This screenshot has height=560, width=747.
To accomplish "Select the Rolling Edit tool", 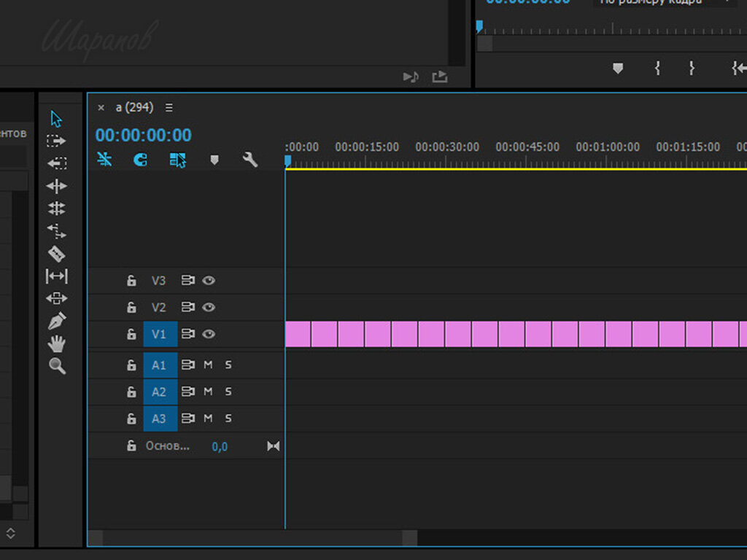I will click(56, 208).
